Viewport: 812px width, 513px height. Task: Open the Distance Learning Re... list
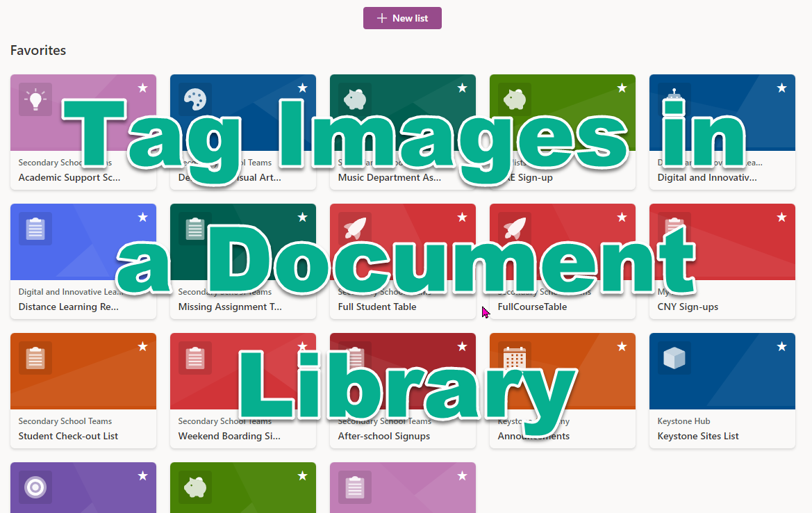coord(68,307)
